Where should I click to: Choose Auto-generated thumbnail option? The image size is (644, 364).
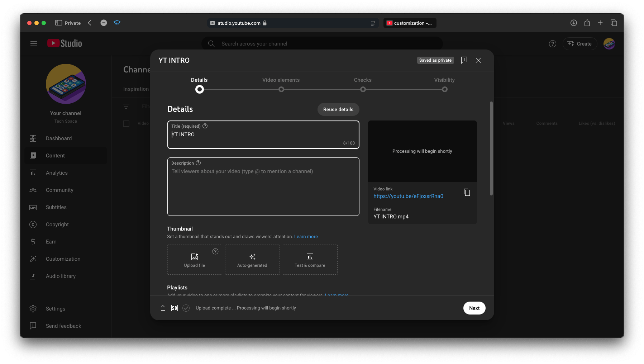click(x=252, y=260)
